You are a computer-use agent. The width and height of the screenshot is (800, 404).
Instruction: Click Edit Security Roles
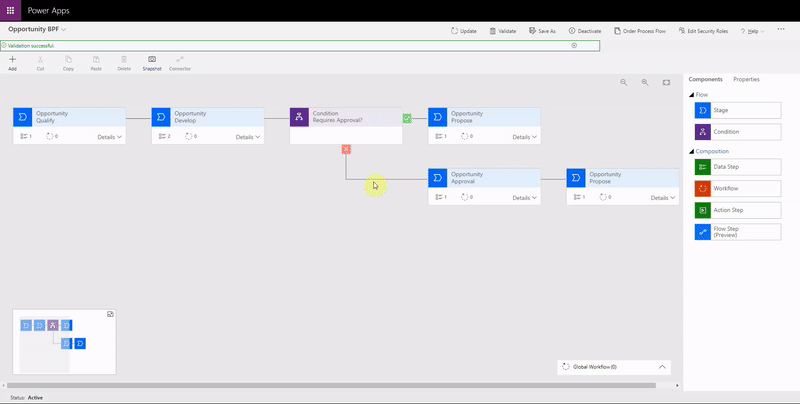[x=704, y=31]
